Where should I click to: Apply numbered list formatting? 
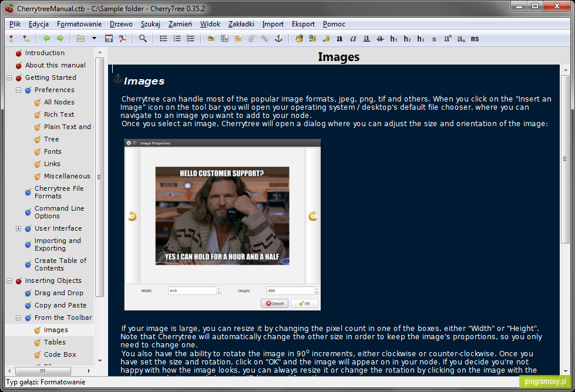[177, 39]
